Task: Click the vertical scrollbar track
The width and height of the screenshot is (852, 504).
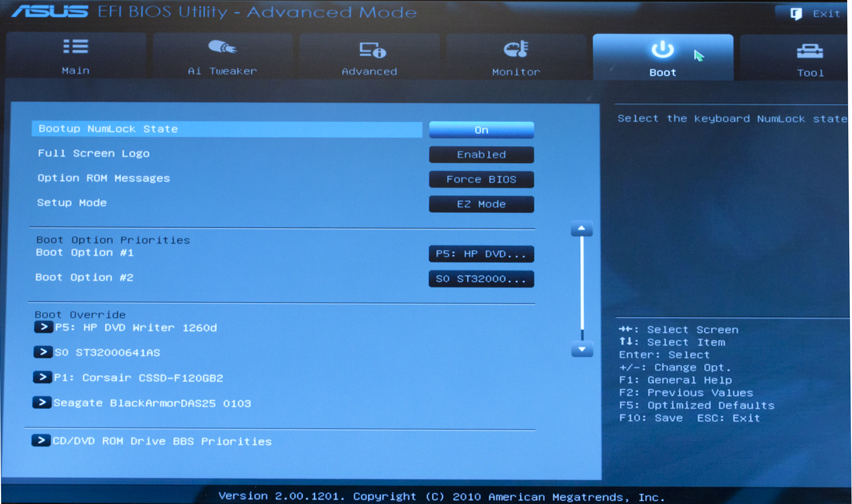Action: click(x=582, y=288)
